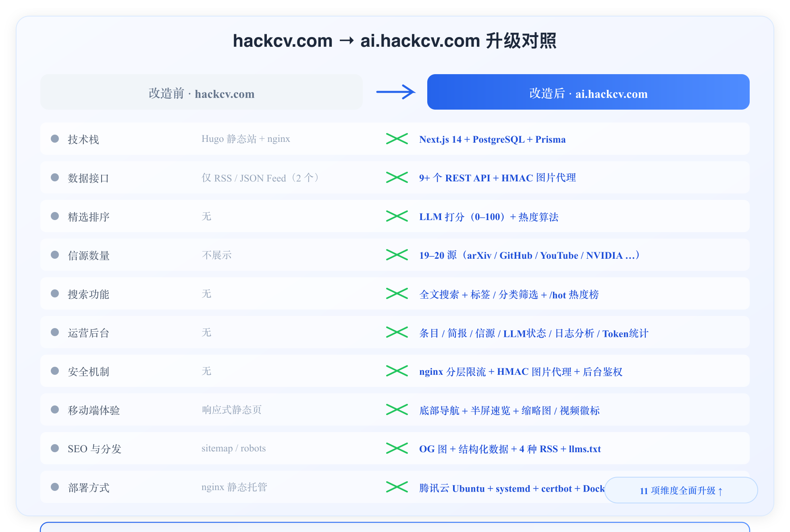The width and height of the screenshot is (790, 532).
Task: Click 腾讯云 Ubuntu + systemd + certbot text
Action: pyautogui.click(x=512, y=488)
